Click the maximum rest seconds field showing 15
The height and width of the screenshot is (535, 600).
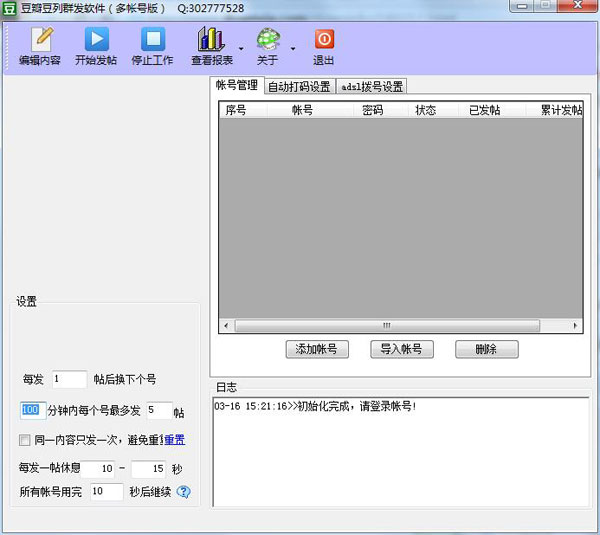[x=148, y=469]
